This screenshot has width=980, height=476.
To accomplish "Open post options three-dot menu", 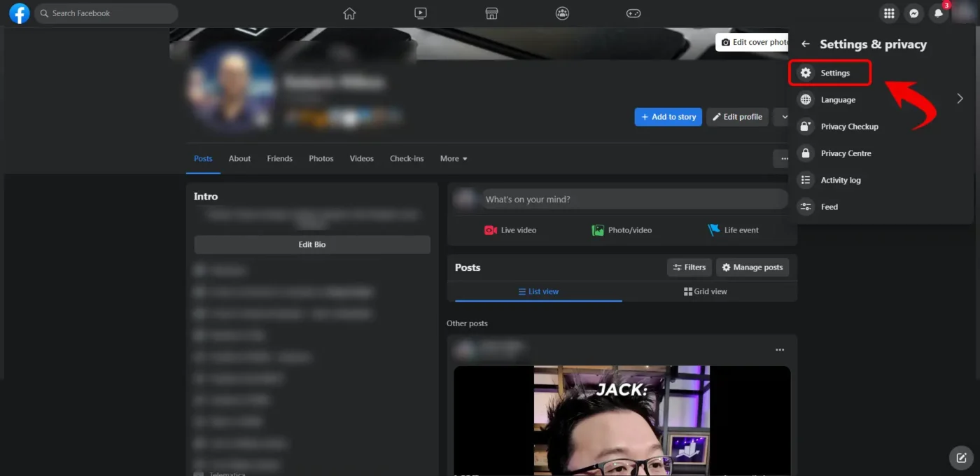I will coord(780,349).
